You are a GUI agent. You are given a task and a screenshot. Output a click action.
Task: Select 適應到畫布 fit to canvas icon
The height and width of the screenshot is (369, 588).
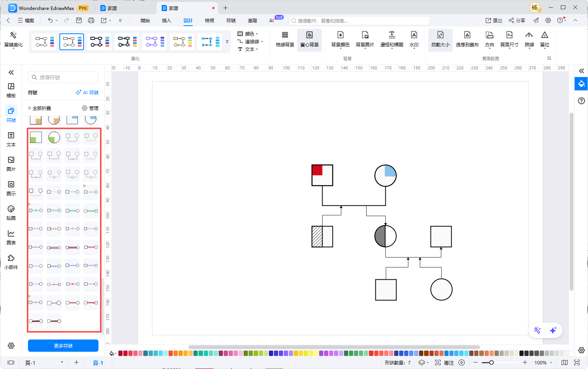[467, 39]
